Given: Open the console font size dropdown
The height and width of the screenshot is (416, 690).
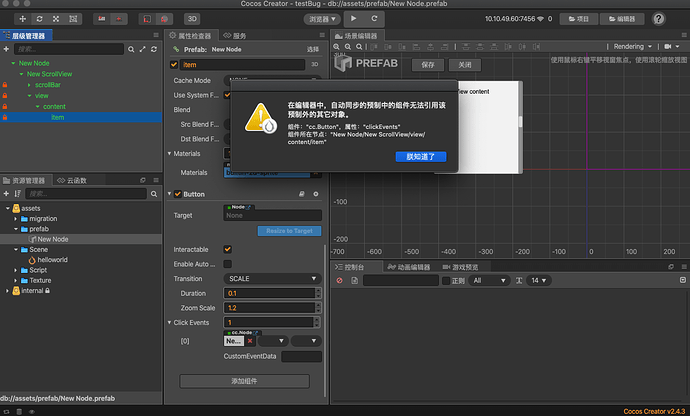Looking at the screenshot, I should pos(539,280).
